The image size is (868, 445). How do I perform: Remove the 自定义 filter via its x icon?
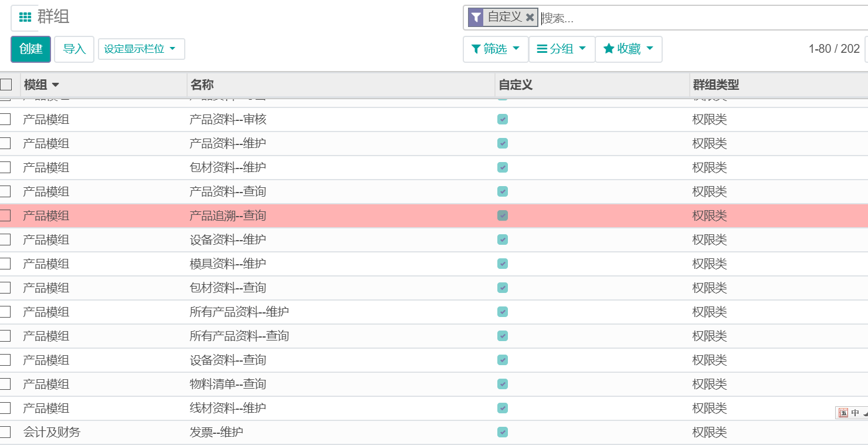(x=530, y=17)
